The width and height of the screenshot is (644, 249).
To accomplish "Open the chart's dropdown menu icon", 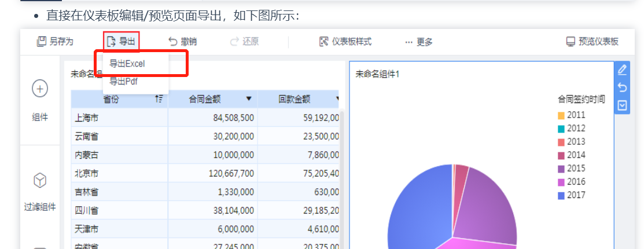I will click(622, 105).
